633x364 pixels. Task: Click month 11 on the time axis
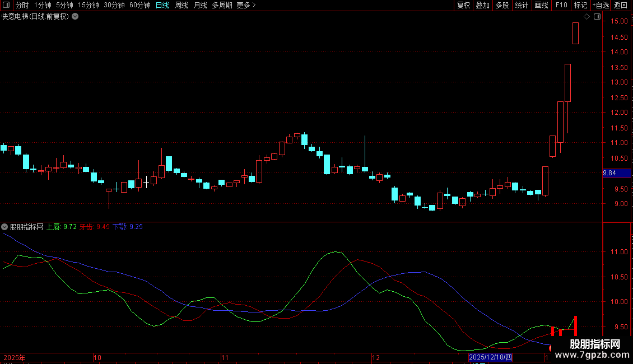click(x=225, y=357)
